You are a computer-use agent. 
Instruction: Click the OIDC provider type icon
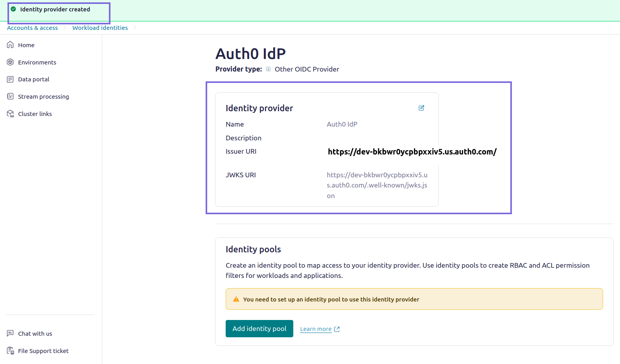pos(269,69)
